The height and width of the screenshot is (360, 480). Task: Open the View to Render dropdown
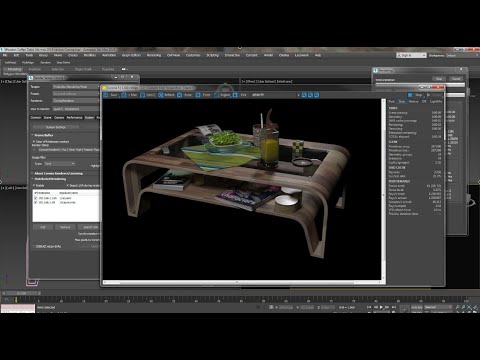76,109
